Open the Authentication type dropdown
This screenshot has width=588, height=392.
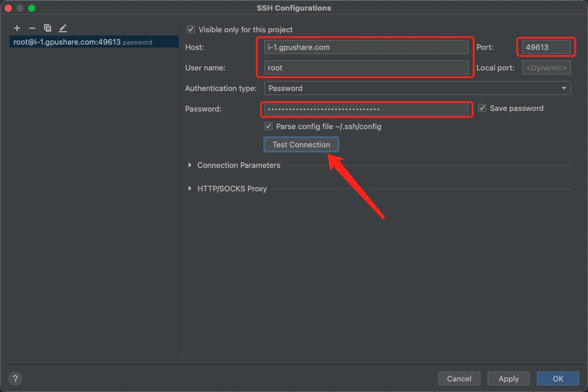pyautogui.click(x=418, y=88)
